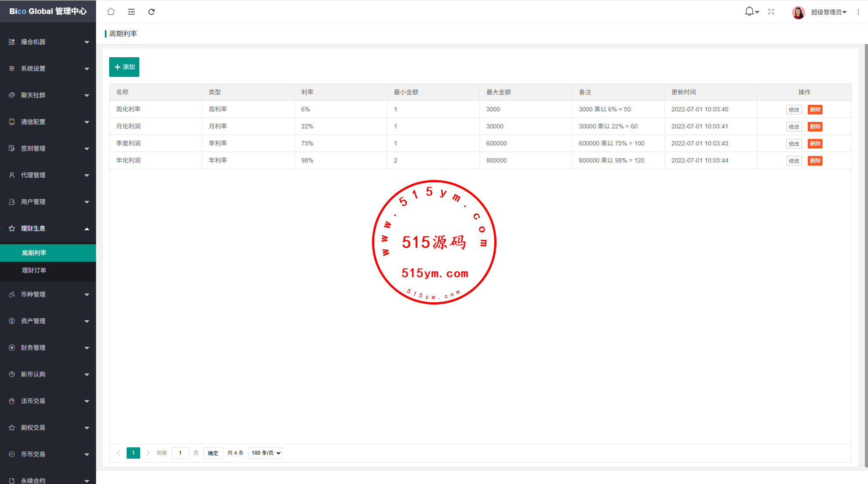
Task: Click the refresh icon in top bar
Action: pyautogui.click(x=152, y=12)
